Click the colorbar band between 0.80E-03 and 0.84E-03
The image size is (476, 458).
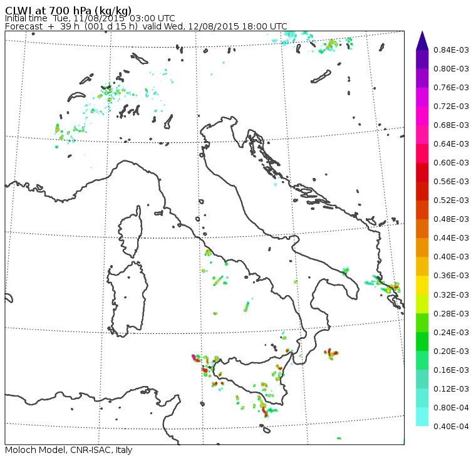(x=422, y=60)
